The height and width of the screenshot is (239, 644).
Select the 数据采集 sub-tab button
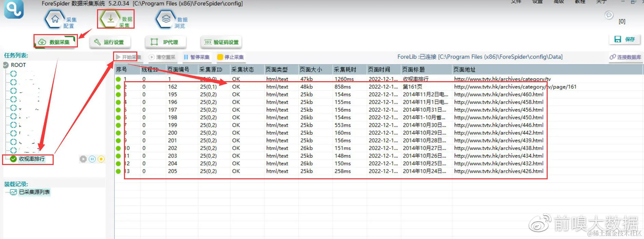point(55,42)
